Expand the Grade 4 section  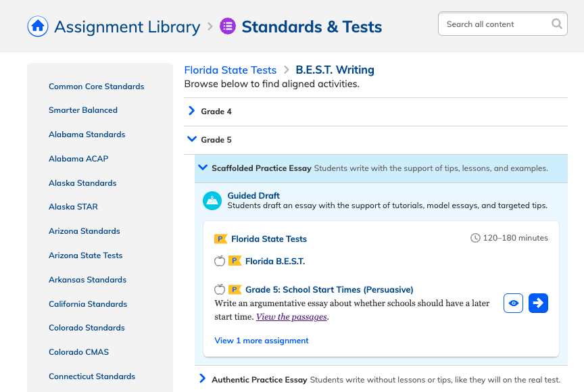[191, 111]
